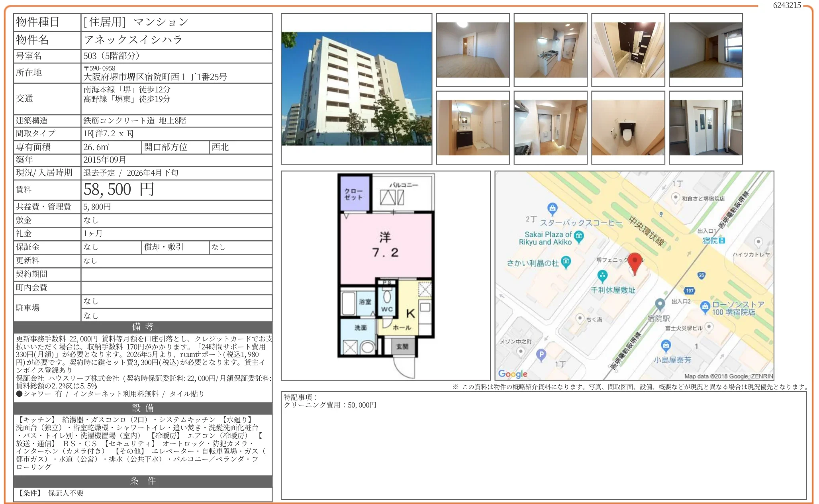Click the parking P icon on map
The width and height of the screenshot is (819, 504).
[541, 354]
